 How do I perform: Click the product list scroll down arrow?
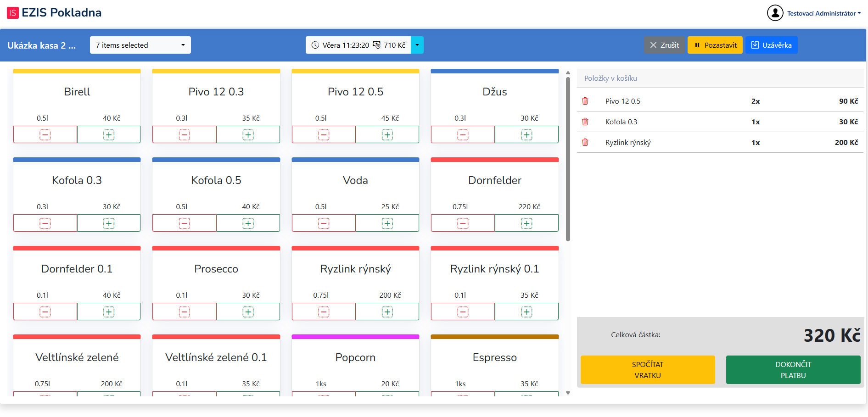click(568, 393)
